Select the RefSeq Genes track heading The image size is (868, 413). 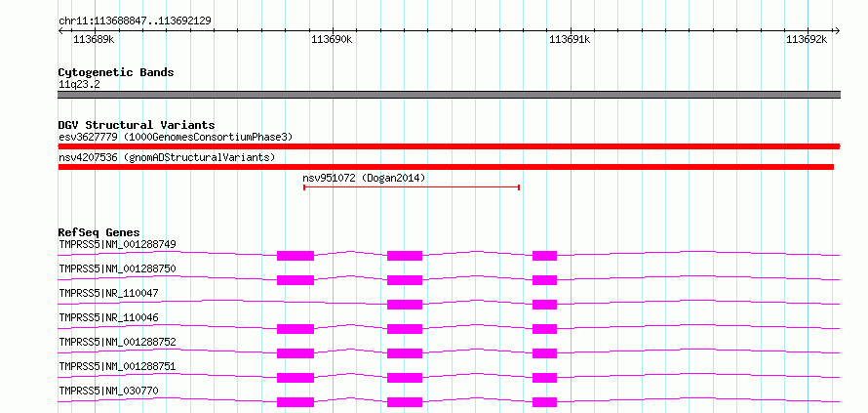click(99, 232)
